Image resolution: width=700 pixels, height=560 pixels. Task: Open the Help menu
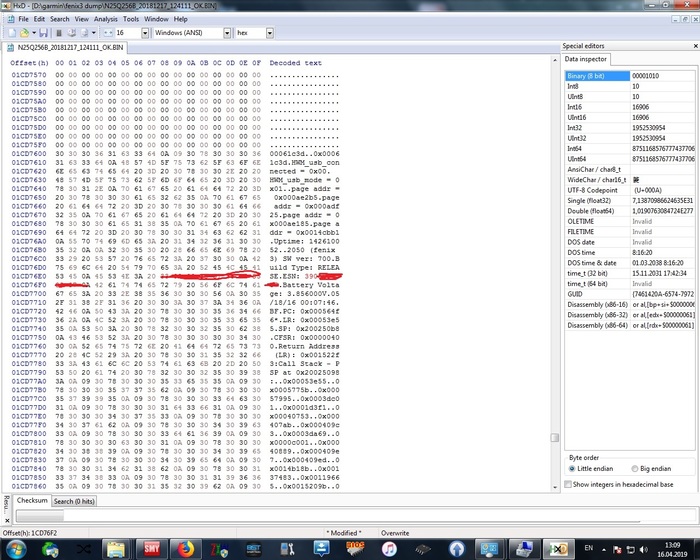pos(180,19)
